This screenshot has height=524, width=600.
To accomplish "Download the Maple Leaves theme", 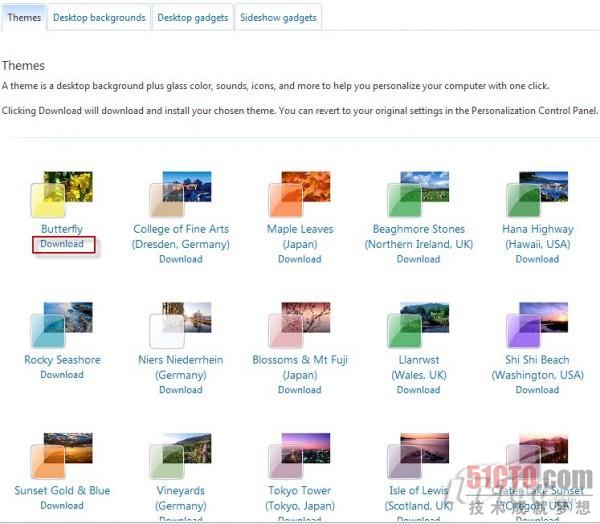I will pyautogui.click(x=300, y=259).
